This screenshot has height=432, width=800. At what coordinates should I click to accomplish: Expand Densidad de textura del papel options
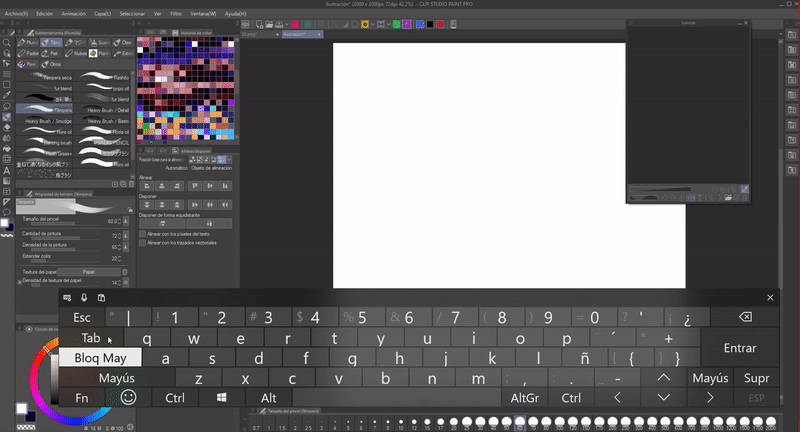[19, 282]
